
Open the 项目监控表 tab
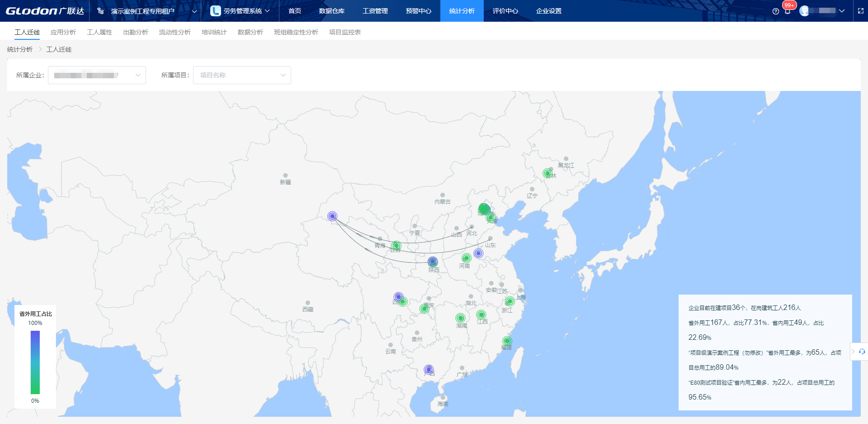pyautogui.click(x=344, y=32)
